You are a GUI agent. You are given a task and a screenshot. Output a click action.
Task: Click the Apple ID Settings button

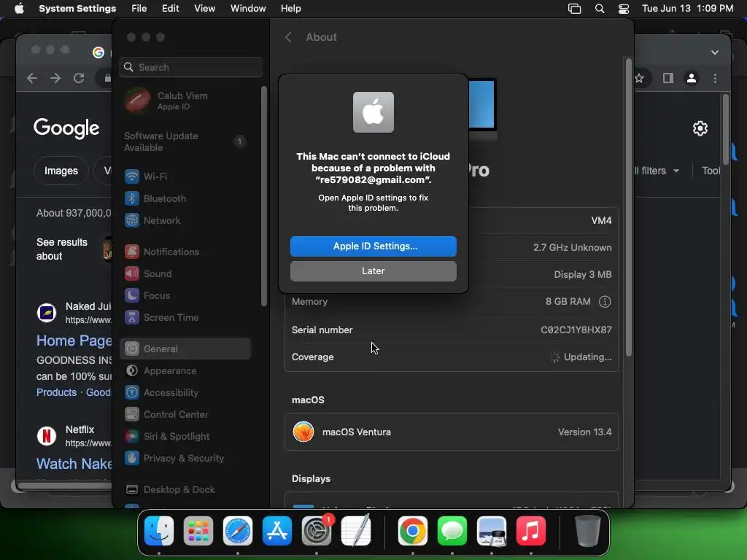pyautogui.click(x=373, y=246)
